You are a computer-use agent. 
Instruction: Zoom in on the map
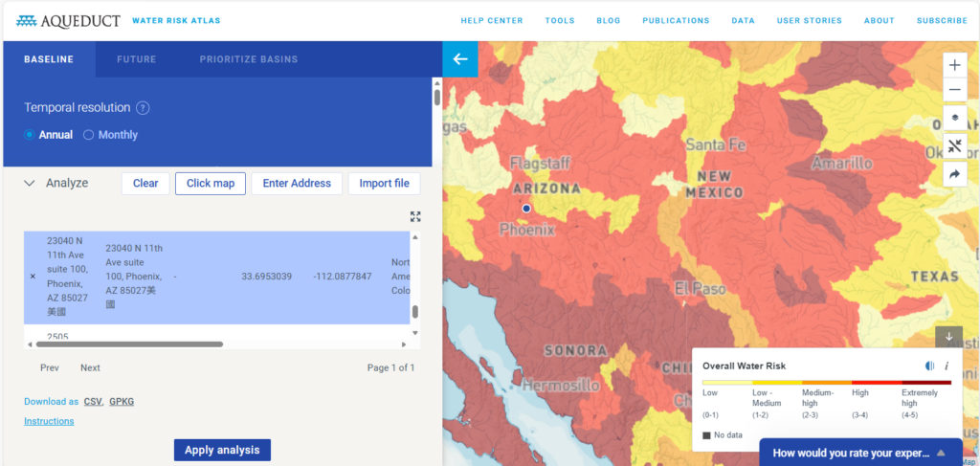click(x=955, y=65)
